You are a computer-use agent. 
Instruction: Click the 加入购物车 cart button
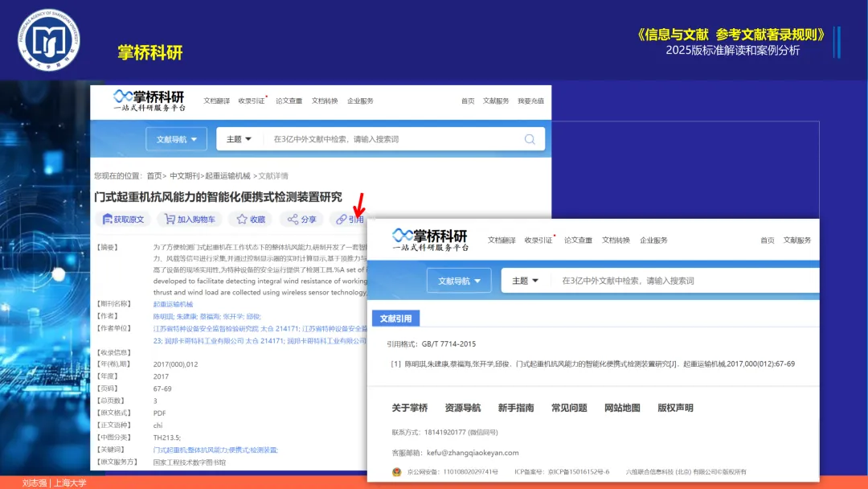pyautogui.click(x=190, y=220)
